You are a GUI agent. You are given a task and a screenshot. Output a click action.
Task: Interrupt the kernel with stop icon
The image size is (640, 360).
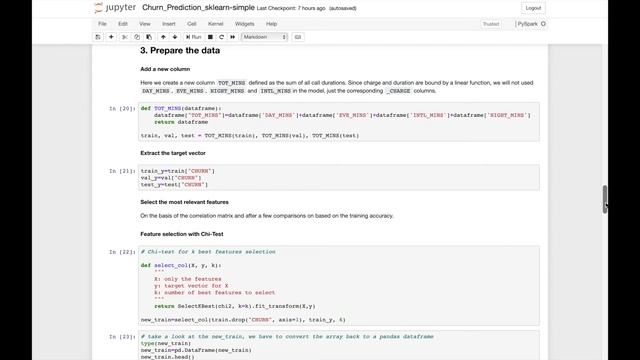click(x=210, y=37)
